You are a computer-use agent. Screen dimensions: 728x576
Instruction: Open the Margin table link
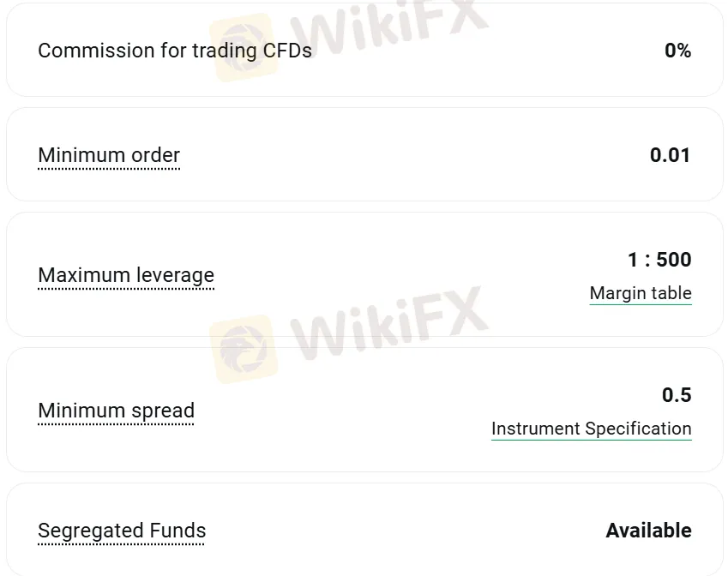pyautogui.click(x=641, y=293)
